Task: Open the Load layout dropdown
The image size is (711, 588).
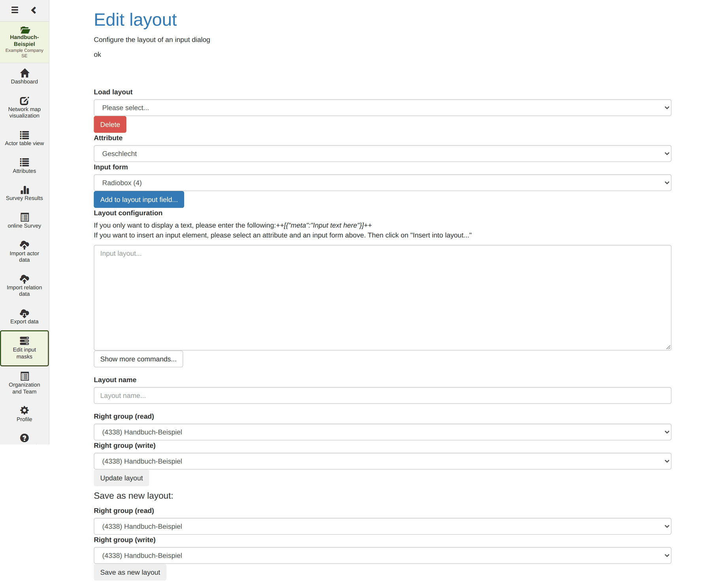Action: coord(382,108)
